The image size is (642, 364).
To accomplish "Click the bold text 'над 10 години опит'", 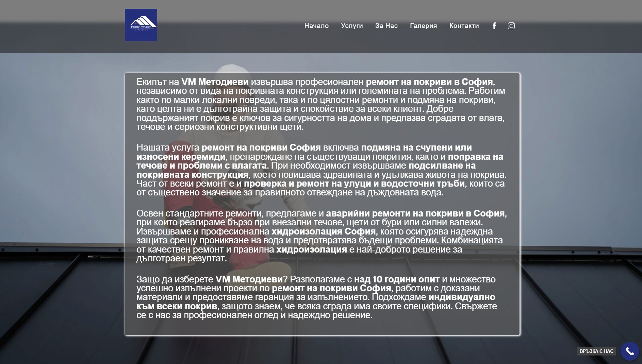I will point(397,279).
